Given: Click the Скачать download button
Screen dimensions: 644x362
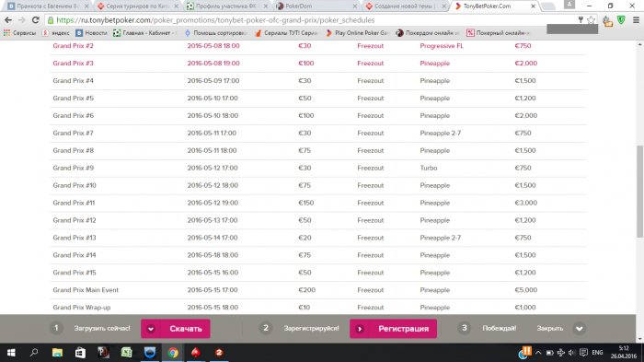Looking at the screenshot, I should (x=176, y=329).
